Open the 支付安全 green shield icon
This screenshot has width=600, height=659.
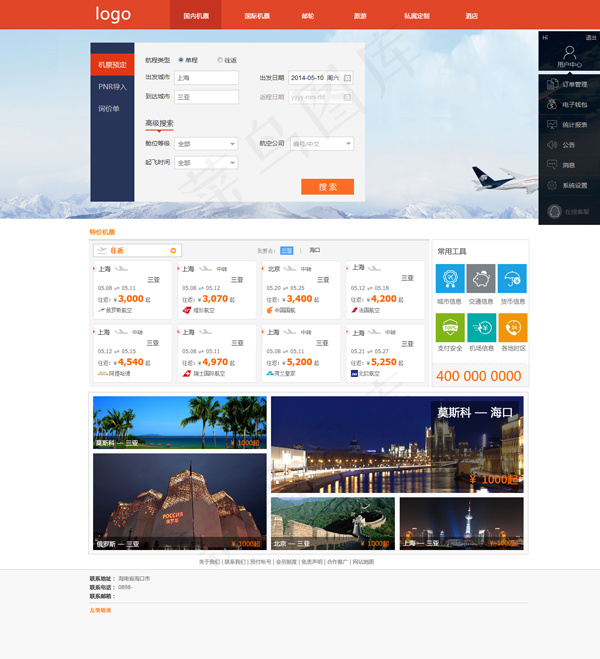point(450,327)
